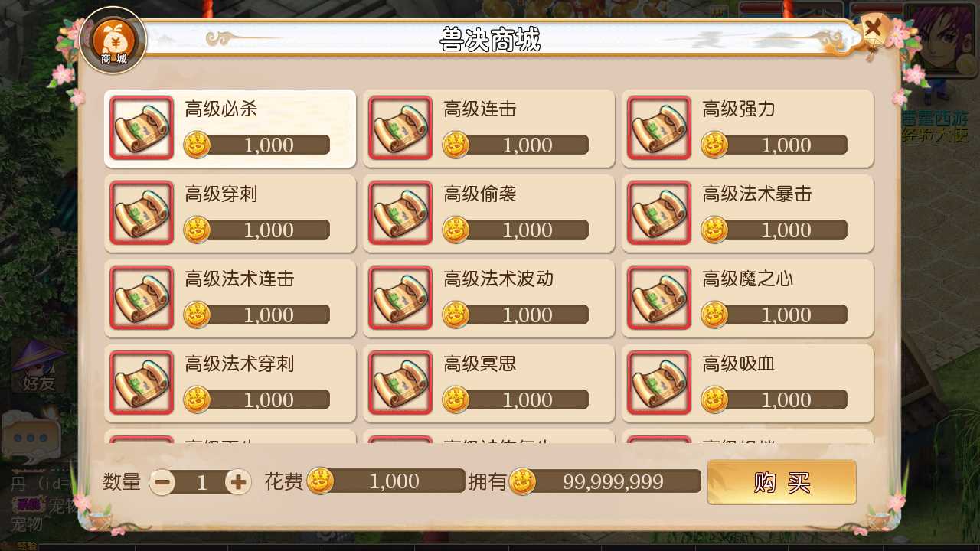Select the 高级偷袭 item card
Image resolution: width=980 pixels, height=551 pixels.
[489, 214]
